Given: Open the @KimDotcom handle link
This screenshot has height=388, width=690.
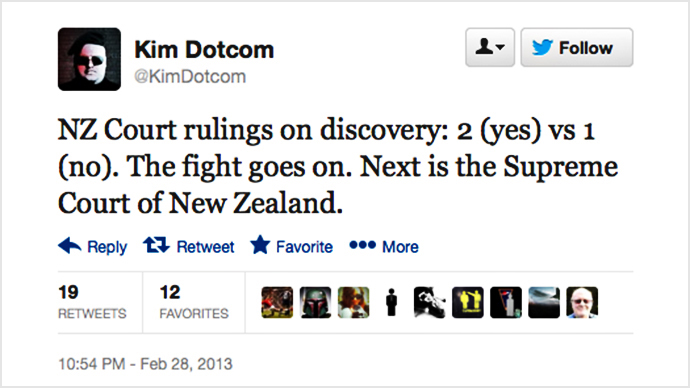Looking at the screenshot, I should (x=190, y=77).
